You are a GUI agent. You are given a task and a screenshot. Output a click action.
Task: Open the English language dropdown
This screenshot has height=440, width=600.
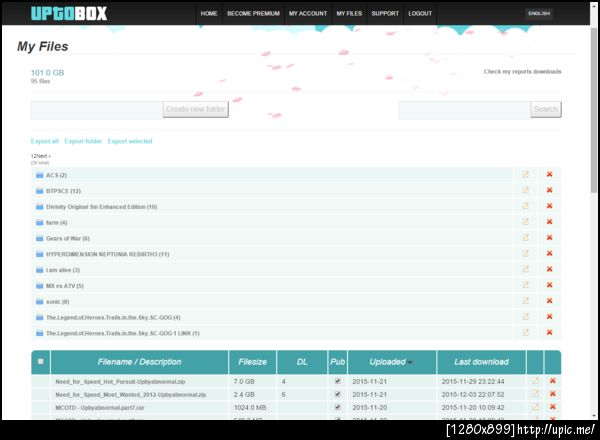(539, 13)
